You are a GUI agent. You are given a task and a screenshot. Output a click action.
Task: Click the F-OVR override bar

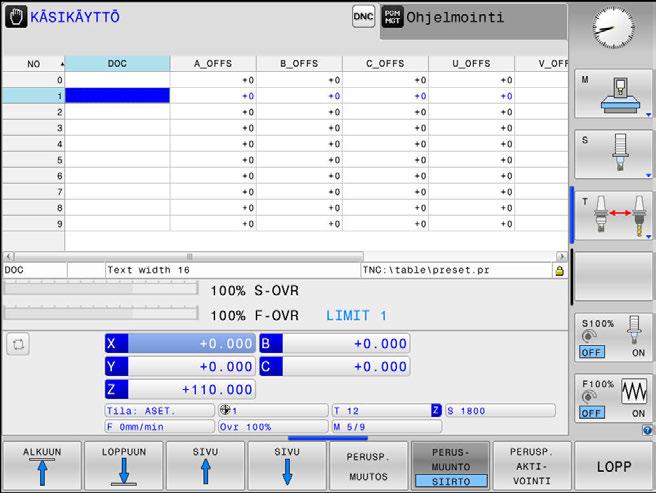tap(100, 313)
